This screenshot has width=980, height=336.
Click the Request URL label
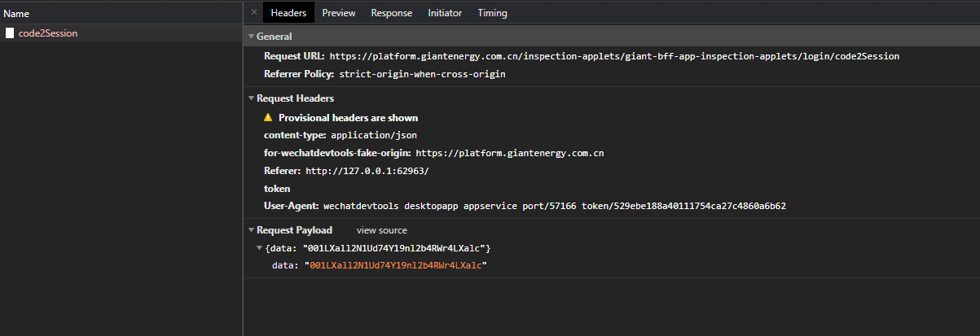click(x=294, y=57)
